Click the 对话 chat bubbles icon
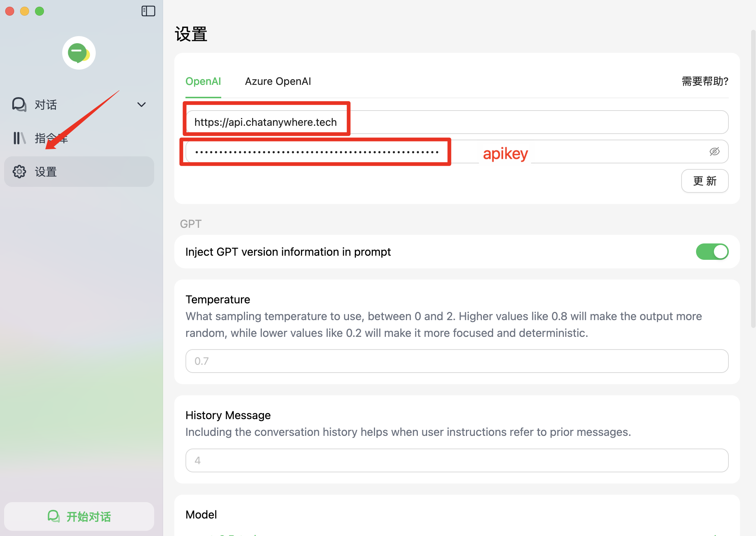 pyautogui.click(x=19, y=105)
